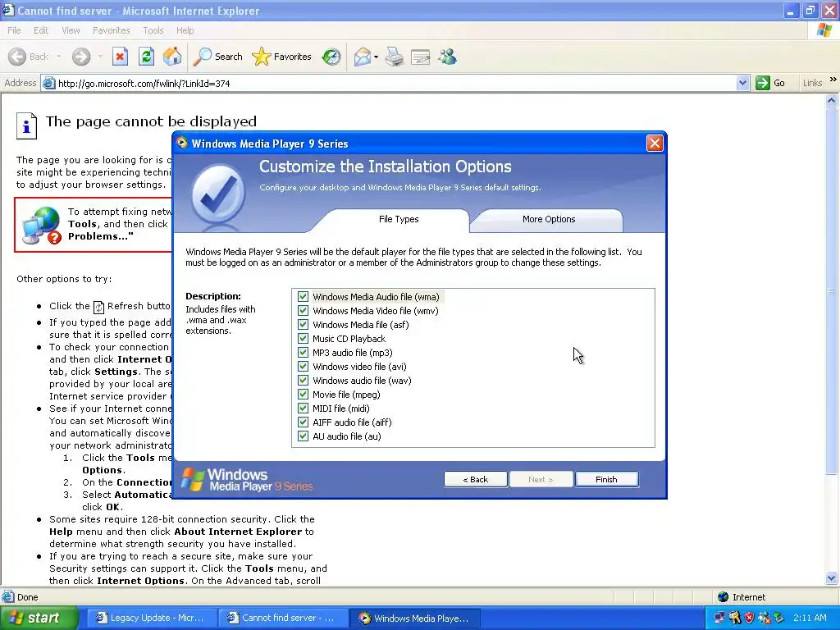Open the Edit menu in Internet Explorer

(x=41, y=30)
